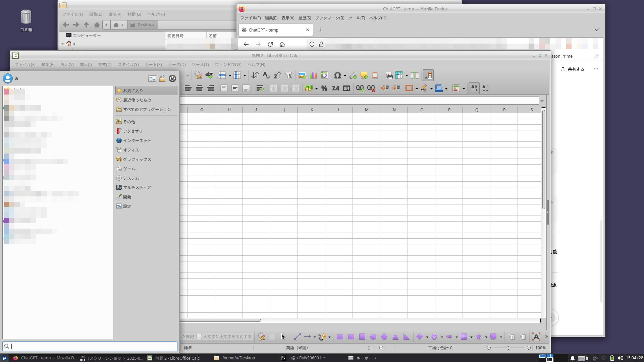Adjust the zoom slider in the status bar
Image resolution: width=644 pixels, height=362 pixels.
tap(509, 348)
